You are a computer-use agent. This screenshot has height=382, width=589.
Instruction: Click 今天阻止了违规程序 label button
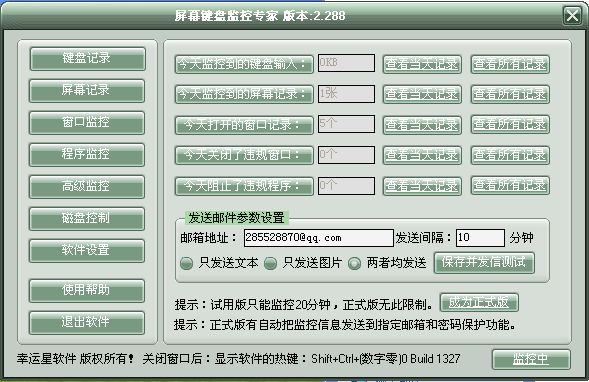244,186
